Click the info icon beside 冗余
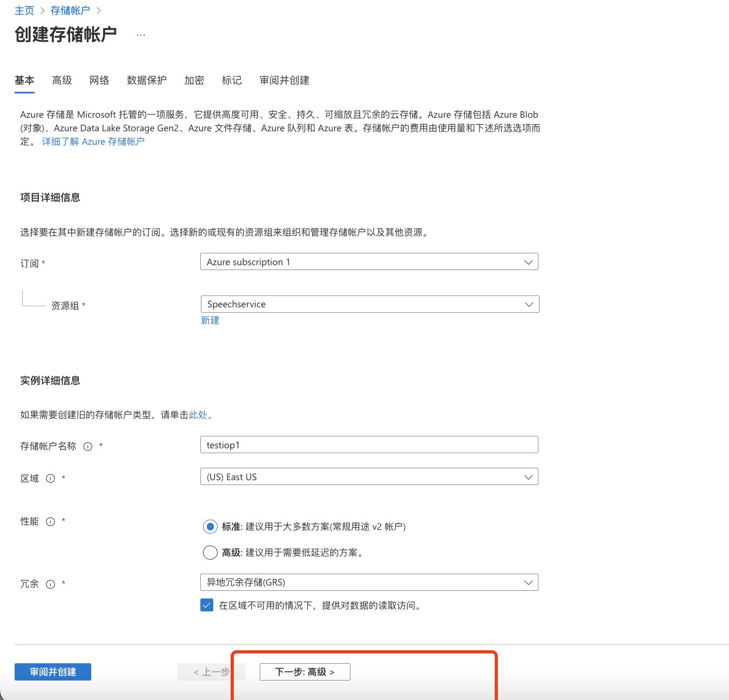 tap(51, 584)
